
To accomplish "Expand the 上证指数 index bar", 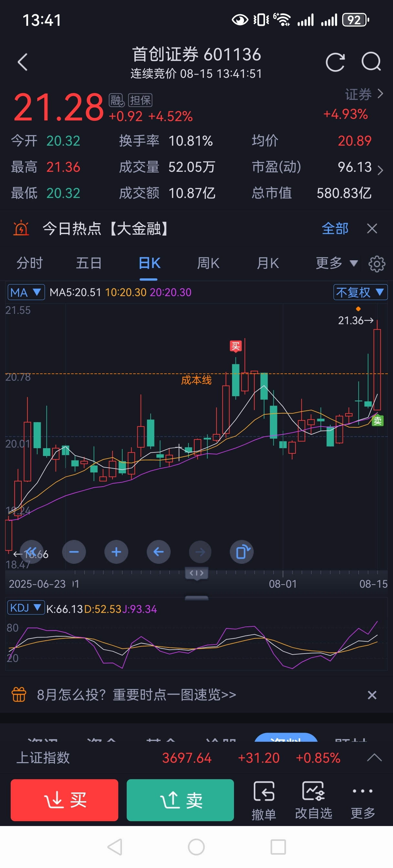I will click(374, 758).
